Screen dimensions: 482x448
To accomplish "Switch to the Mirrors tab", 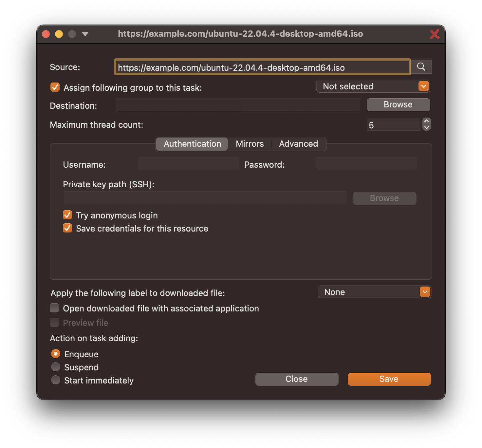I will [x=250, y=144].
